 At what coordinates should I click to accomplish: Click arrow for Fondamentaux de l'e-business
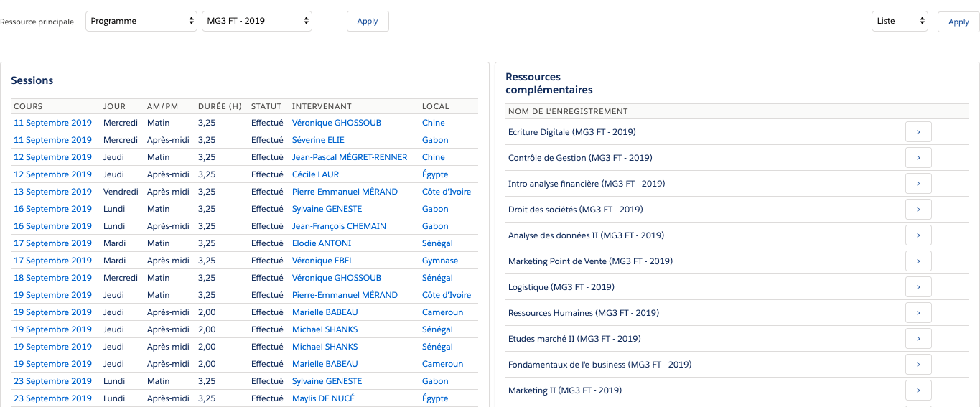point(918,365)
